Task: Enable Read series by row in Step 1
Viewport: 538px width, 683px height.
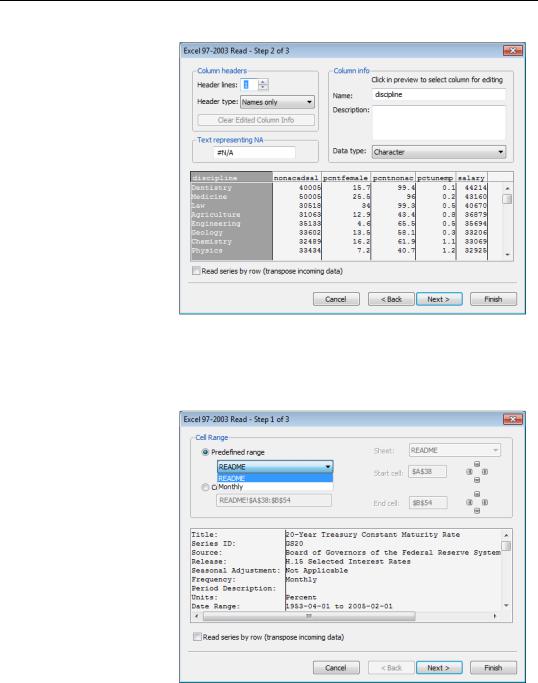Action: coord(197,637)
